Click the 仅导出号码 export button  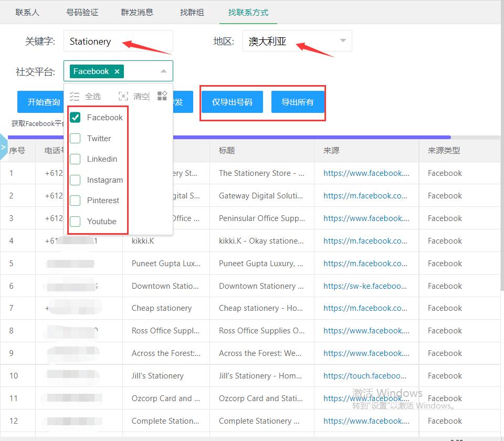point(232,102)
